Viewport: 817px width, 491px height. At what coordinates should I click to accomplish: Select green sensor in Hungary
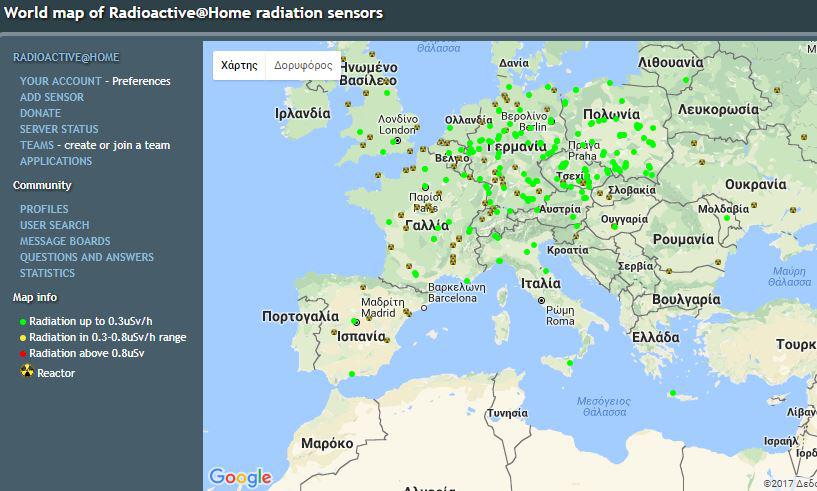pos(615,227)
